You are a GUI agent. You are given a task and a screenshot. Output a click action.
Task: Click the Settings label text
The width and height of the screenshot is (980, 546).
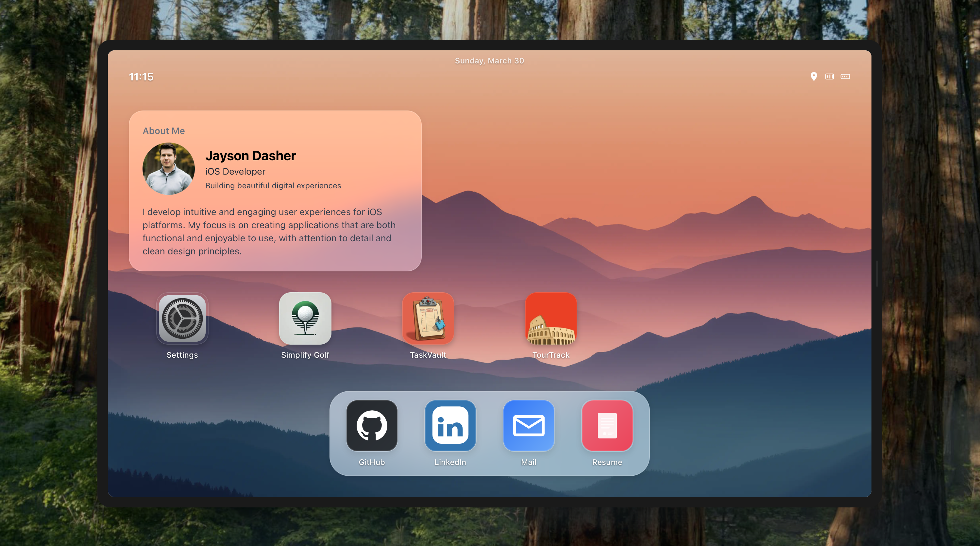pos(182,355)
